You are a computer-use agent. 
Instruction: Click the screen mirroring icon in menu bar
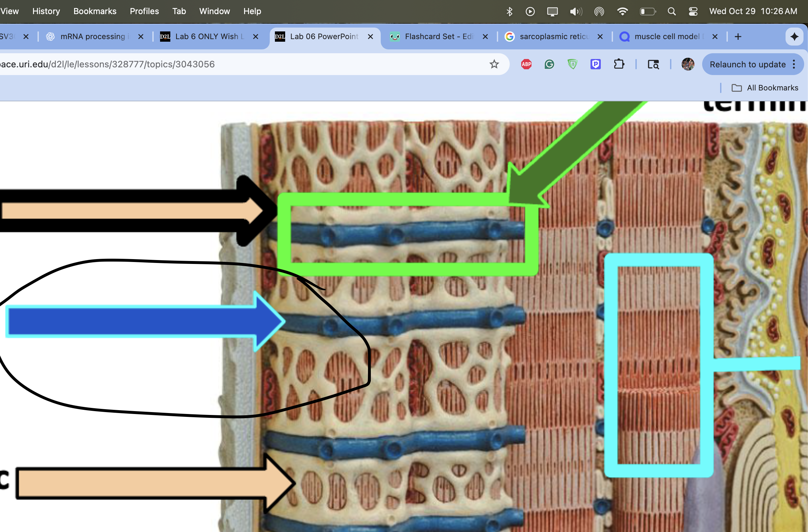552,11
